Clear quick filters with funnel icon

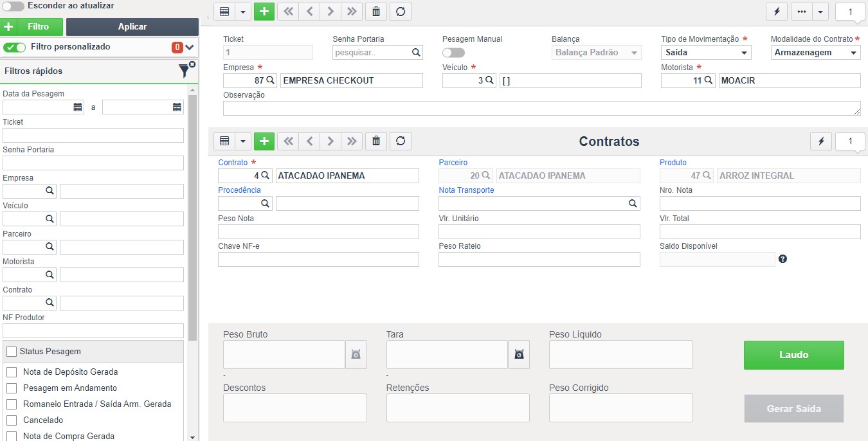click(x=187, y=71)
